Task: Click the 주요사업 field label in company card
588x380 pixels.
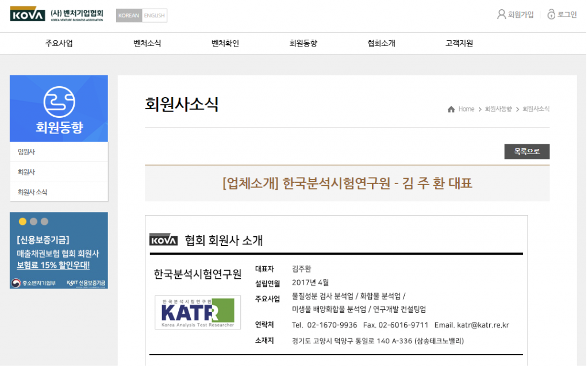Action: (267, 299)
